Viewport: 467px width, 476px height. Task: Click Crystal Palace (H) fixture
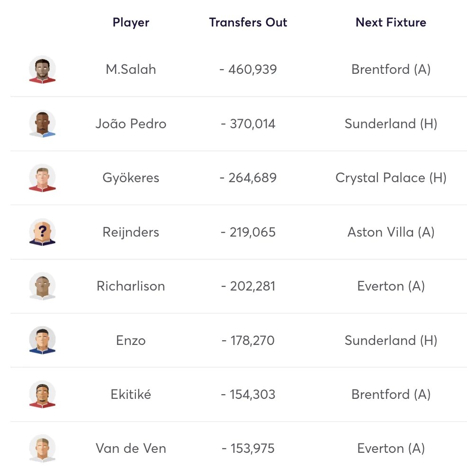pyautogui.click(x=391, y=178)
